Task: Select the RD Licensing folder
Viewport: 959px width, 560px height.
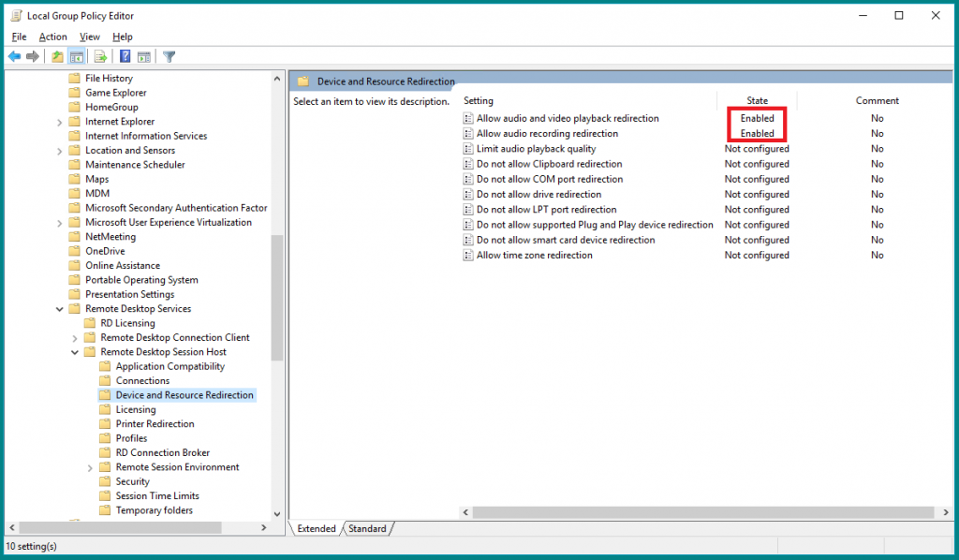Action: tap(127, 323)
